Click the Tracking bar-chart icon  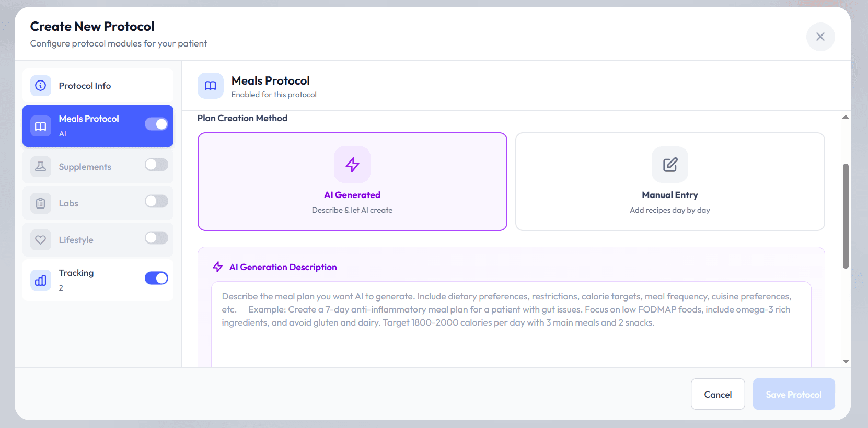click(x=40, y=280)
